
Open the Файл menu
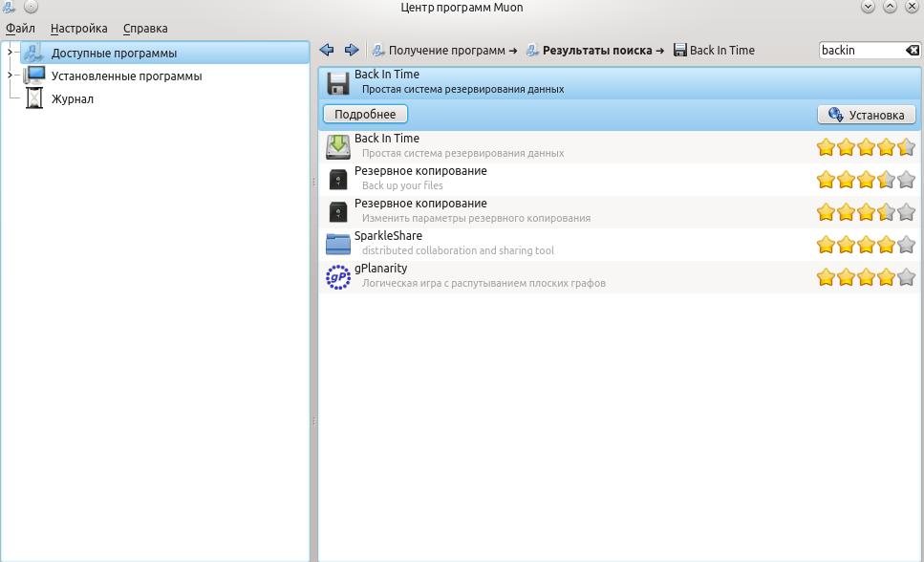(20, 29)
